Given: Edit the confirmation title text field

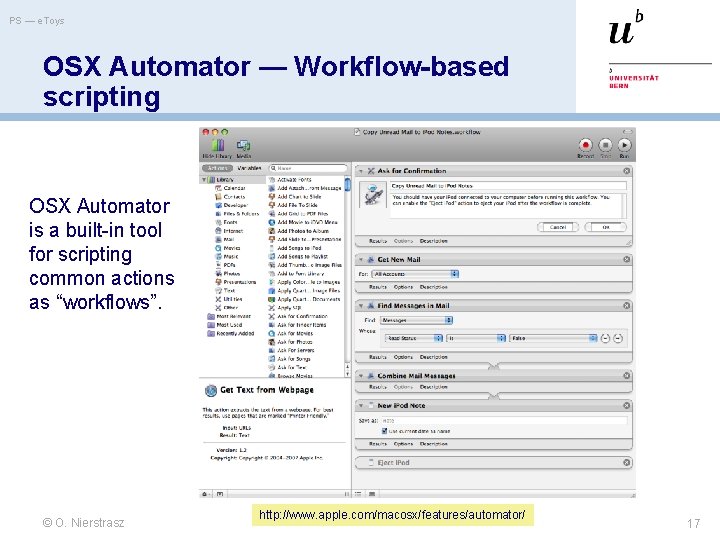Looking at the screenshot, I should pos(508,186).
